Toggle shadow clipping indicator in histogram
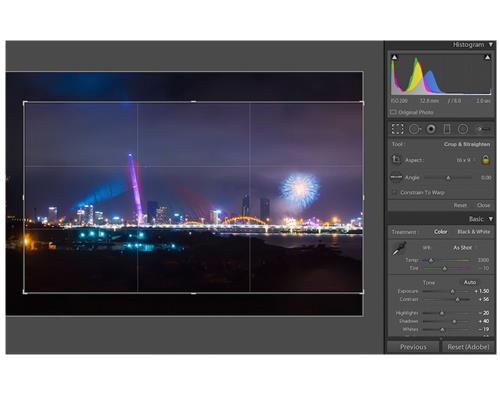500x400 pixels. click(x=394, y=57)
